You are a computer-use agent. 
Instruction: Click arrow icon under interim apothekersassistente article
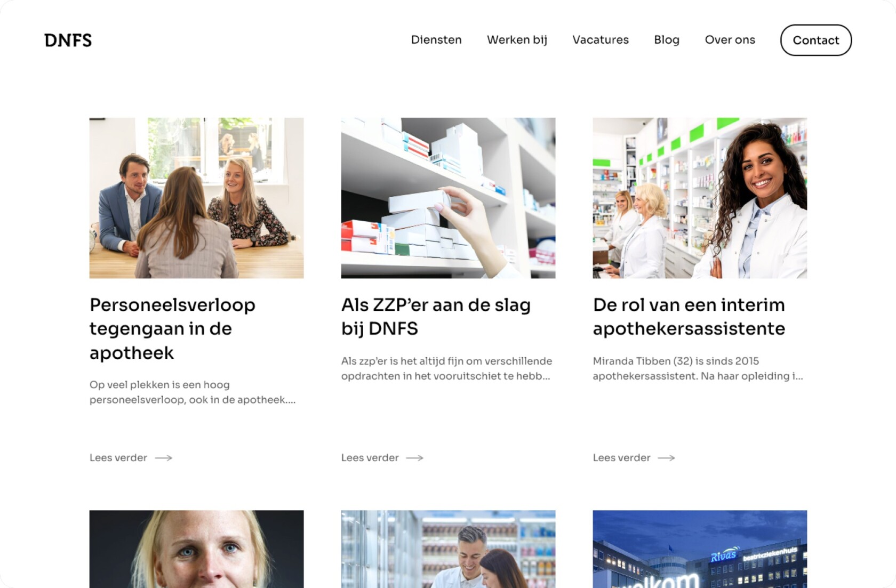click(667, 458)
